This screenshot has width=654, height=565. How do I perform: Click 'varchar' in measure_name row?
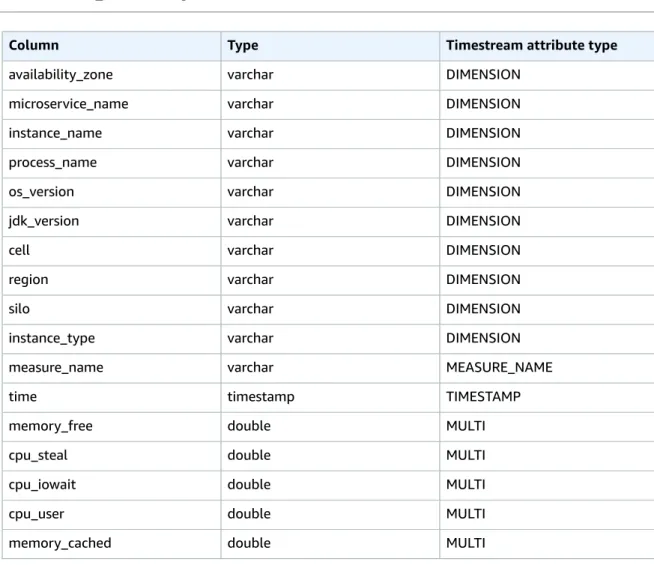pyautogui.click(x=250, y=368)
